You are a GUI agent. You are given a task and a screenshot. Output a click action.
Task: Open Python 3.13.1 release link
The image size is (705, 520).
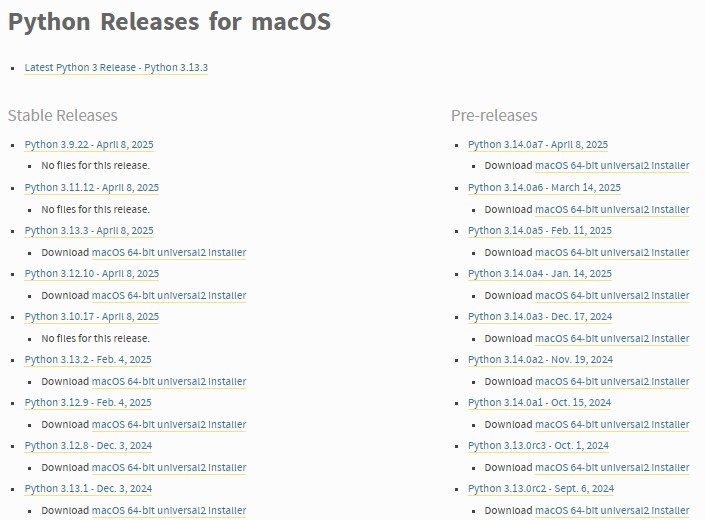[88, 489]
